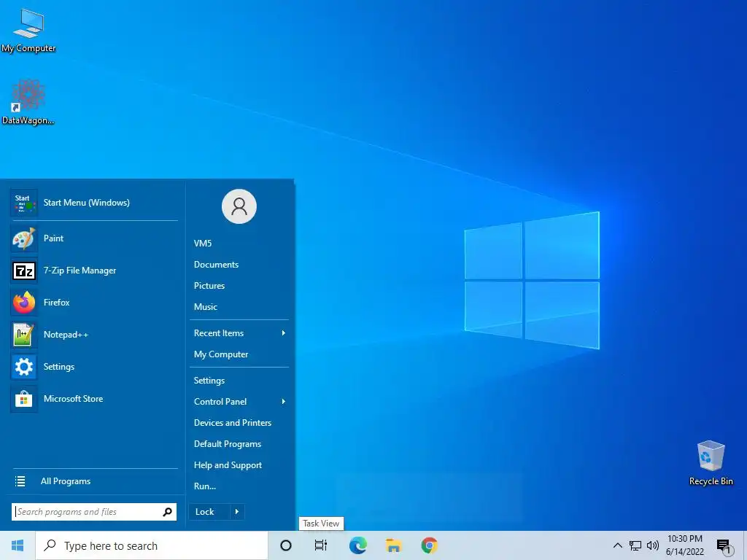Image resolution: width=747 pixels, height=560 pixels.
Task: Launch the 7-Zip File Manager icon
Action: 24,271
